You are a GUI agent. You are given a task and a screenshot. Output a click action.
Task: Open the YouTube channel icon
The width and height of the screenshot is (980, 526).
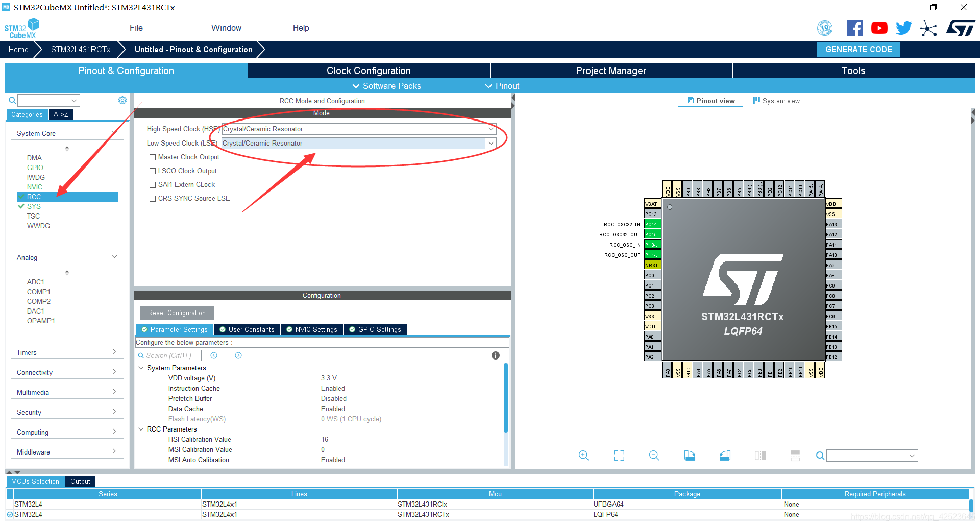[x=879, y=28]
